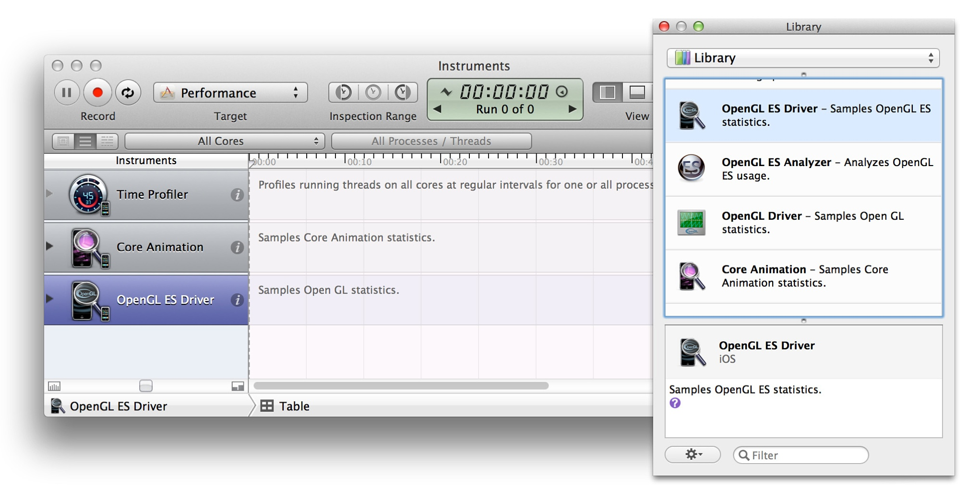Select OpenGL ES Driver icon in track list
This screenshot has width=980, height=503.
(89, 300)
